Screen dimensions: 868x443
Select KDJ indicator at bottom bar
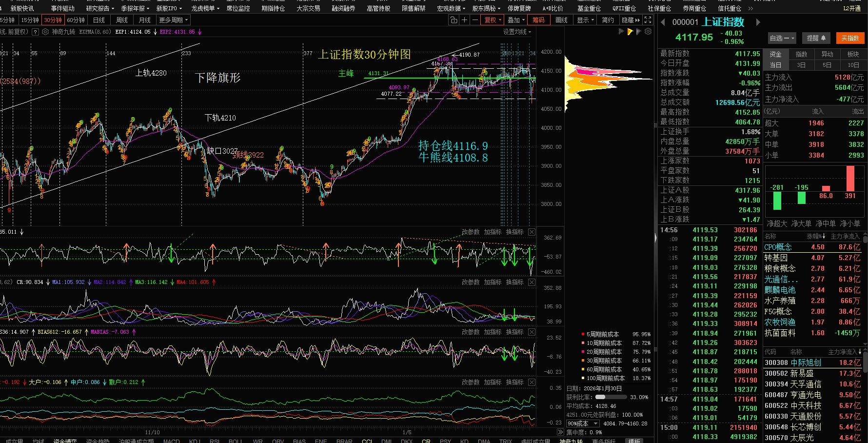coord(195,441)
